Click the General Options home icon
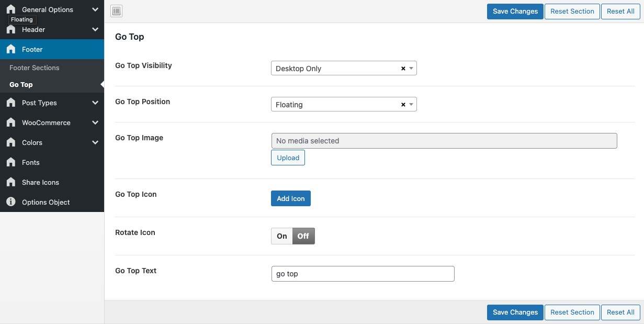Image resolution: width=644 pixels, height=324 pixels. 11,9
